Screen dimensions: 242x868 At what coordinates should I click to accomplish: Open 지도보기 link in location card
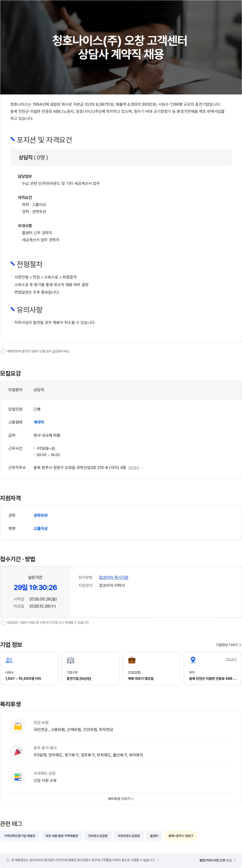click(x=231, y=659)
